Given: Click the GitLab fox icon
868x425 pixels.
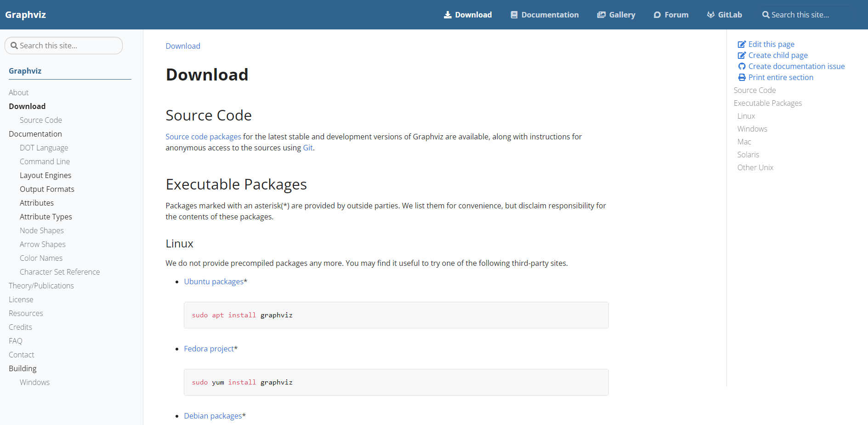Looking at the screenshot, I should [x=710, y=15].
